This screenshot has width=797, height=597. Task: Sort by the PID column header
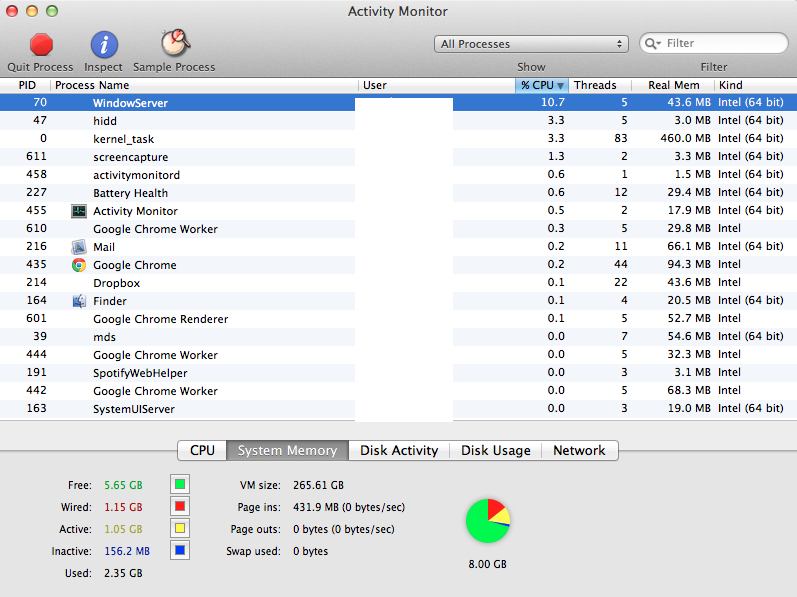pyautogui.click(x=26, y=85)
